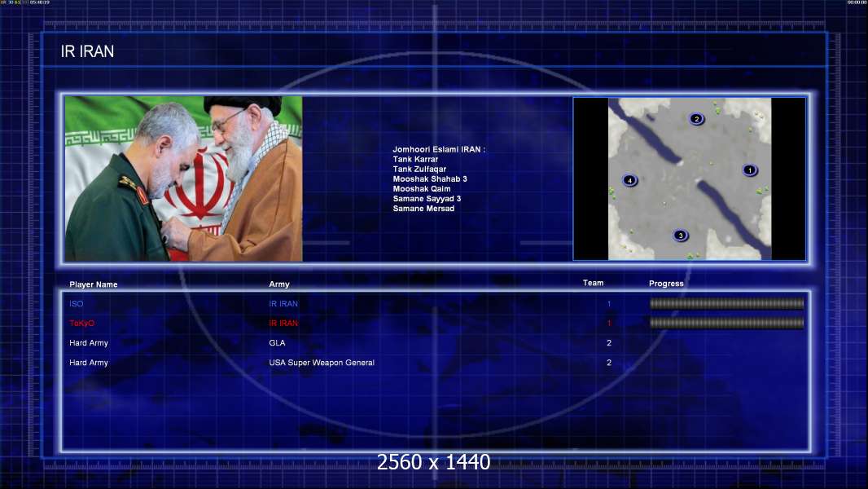Screen dimensions: 868x489
Task: Click the Team column header
Action: click(x=593, y=283)
